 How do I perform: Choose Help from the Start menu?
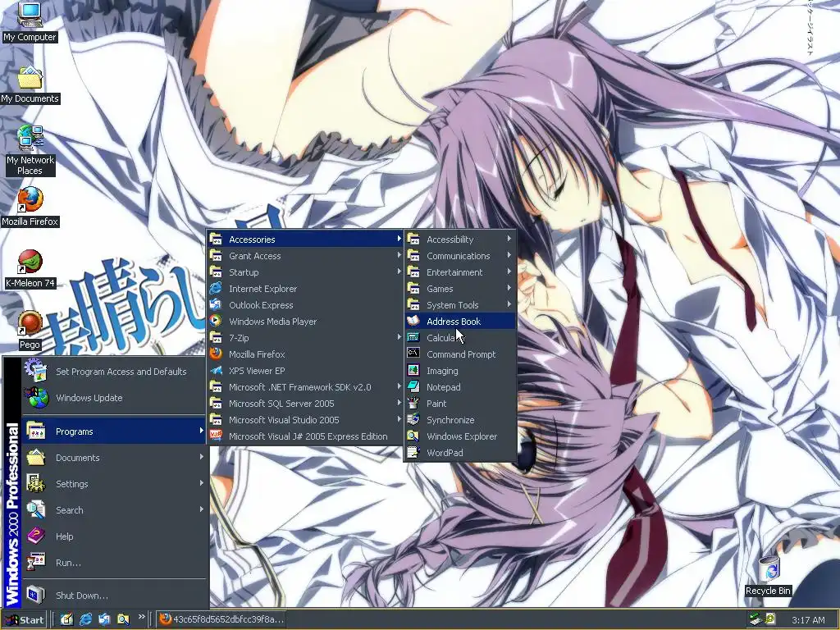pos(115,536)
